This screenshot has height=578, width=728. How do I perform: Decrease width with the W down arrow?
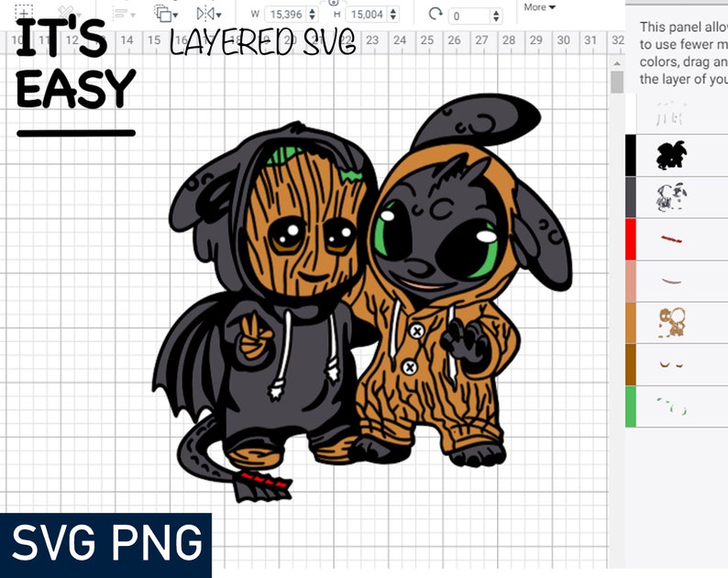pos(313,17)
